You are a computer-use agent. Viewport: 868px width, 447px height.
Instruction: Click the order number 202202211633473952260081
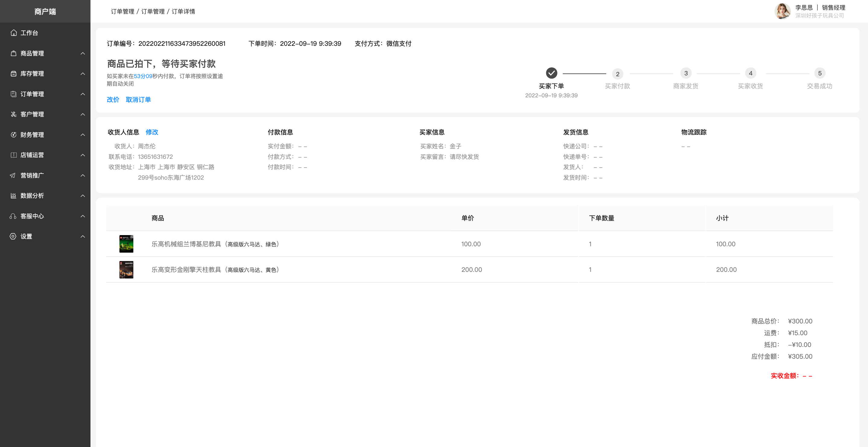coord(182,43)
